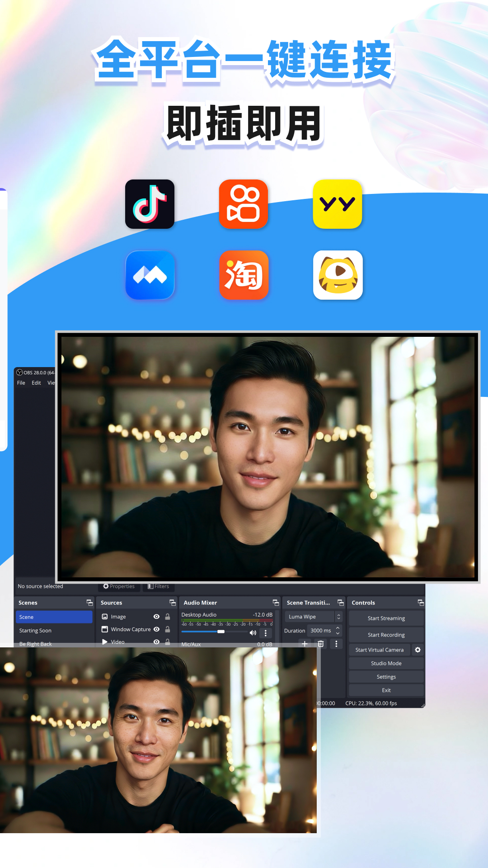Click the Image source row name
This screenshot has height=868, width=488.
click(x=118, y=617)
